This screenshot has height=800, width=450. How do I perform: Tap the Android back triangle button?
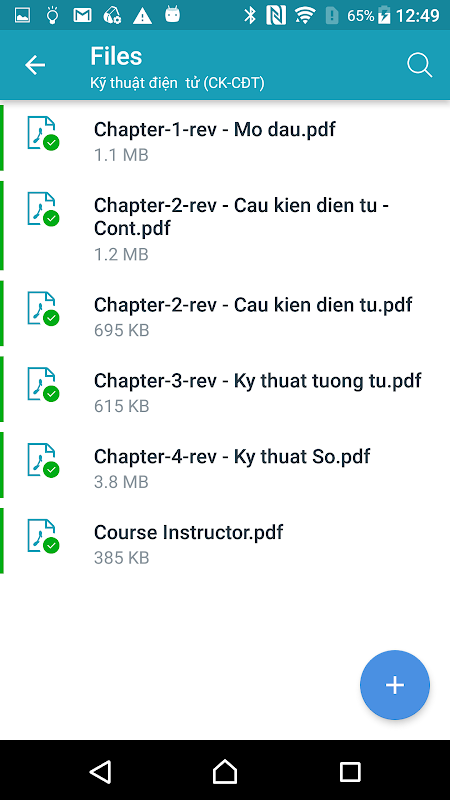[x=100, y=771]
